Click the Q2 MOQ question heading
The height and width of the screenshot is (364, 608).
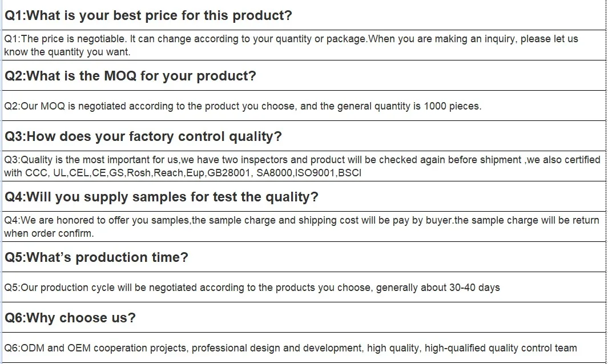[x=130, y=76]
